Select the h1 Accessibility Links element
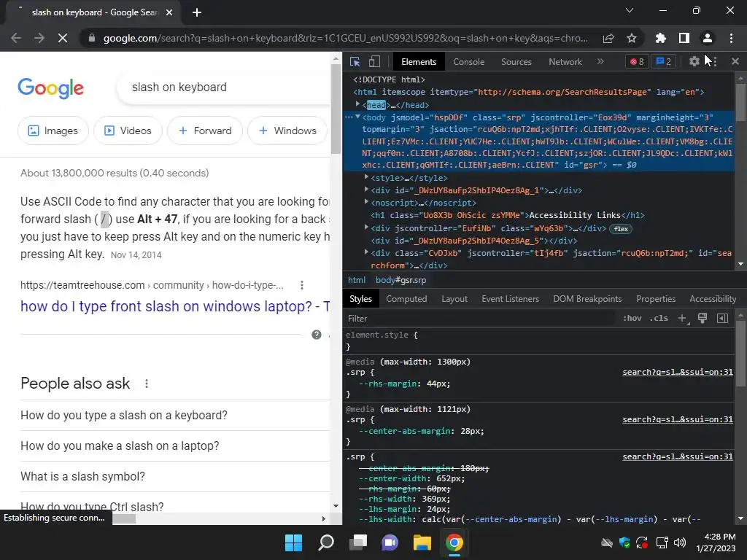747x560 pixels. click(508, 215)
